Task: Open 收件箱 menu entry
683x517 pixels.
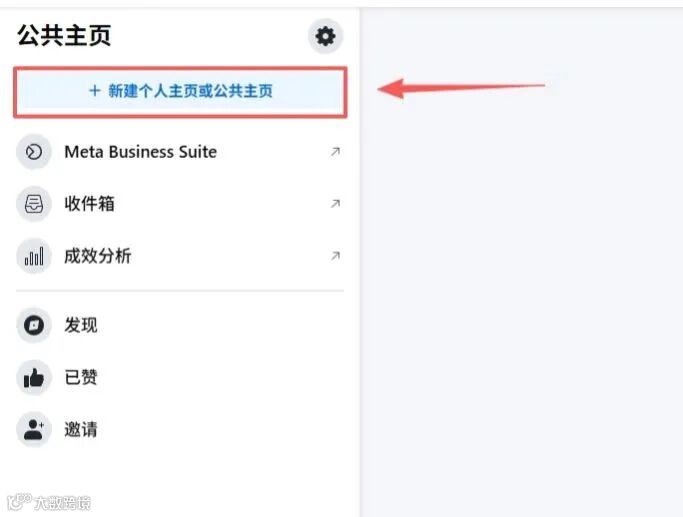Action: 179,204
